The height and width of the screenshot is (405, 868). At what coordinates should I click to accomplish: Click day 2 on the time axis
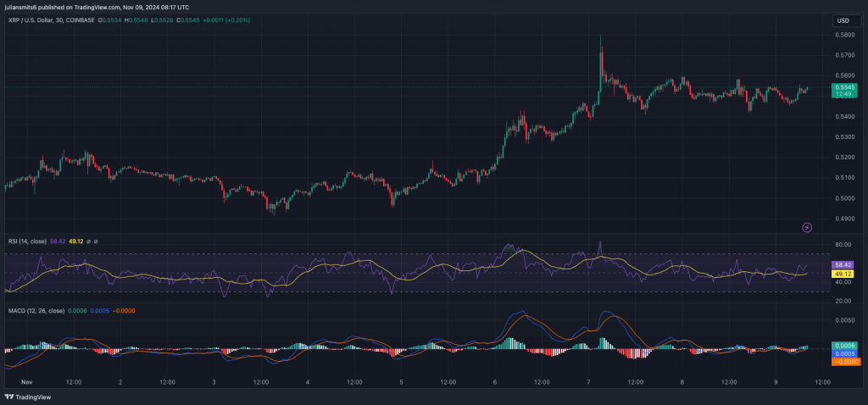click(120, 382)
